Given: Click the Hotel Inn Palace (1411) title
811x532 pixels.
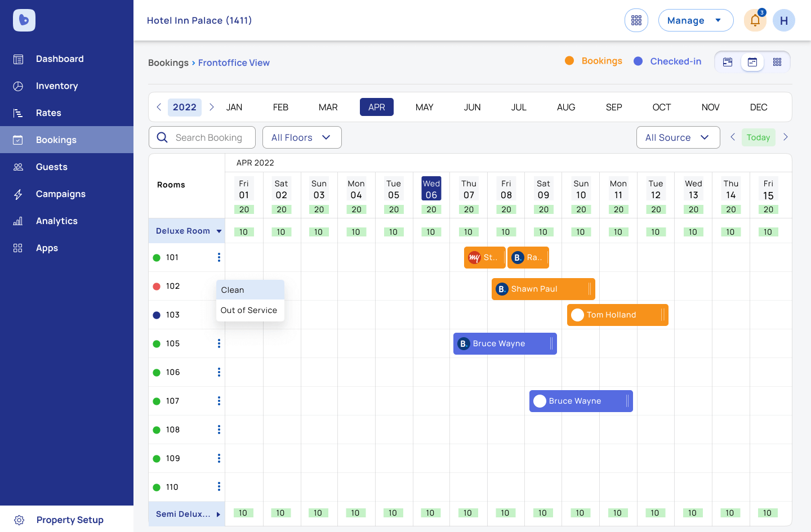Looking at the screenshot, I should click(199, 20).
